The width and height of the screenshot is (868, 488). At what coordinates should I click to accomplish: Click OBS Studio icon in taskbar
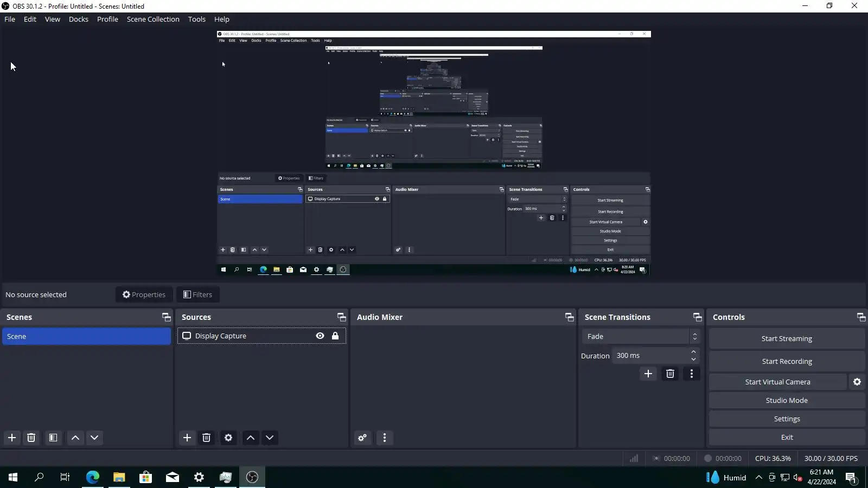252,477
